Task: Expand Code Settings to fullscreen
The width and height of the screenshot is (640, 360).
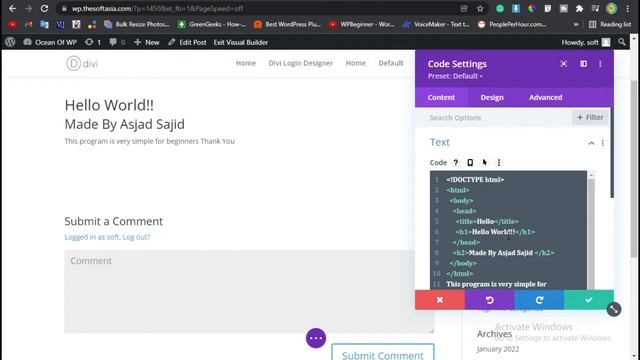Action: [x=564, y=64]
